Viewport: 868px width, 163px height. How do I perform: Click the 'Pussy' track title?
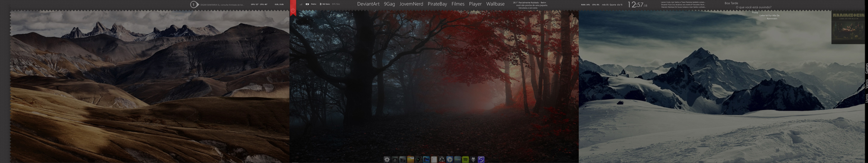(x=755, y=13)
